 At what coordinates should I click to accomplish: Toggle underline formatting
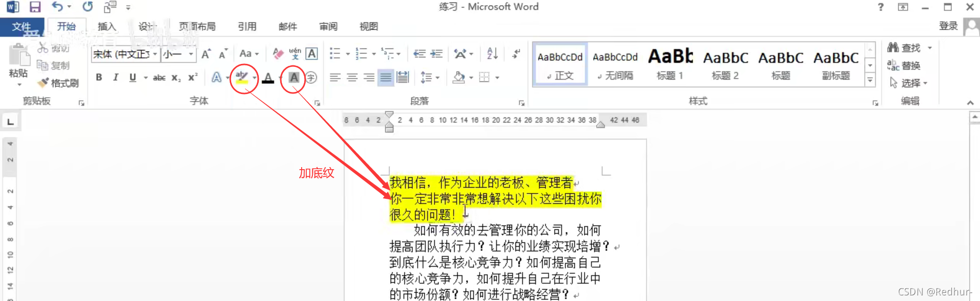(133, 77)
